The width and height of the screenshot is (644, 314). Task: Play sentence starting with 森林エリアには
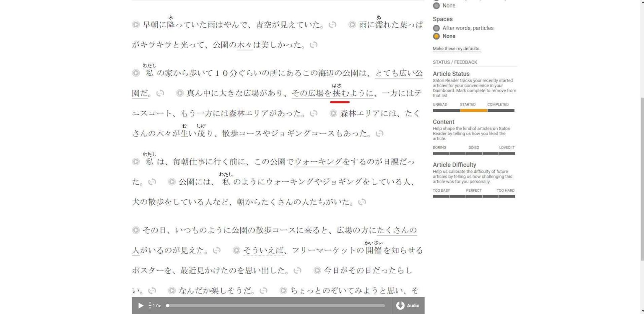[x=333, y=113]
